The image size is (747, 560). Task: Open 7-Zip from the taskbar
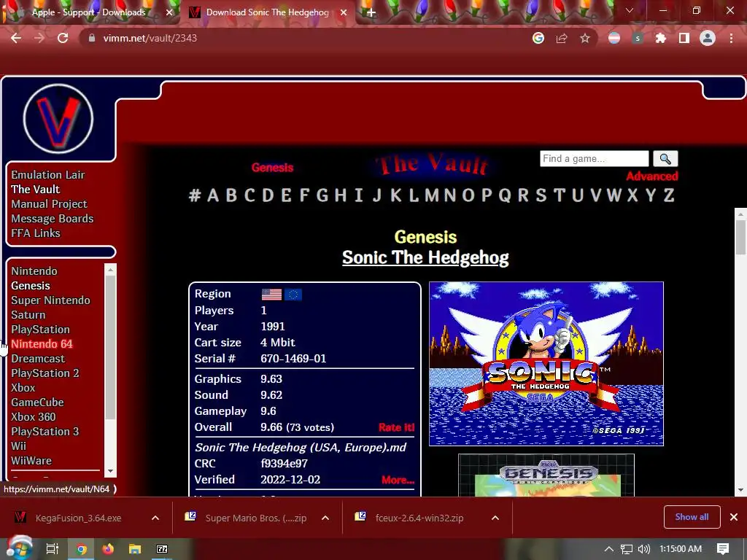(162, 549)
